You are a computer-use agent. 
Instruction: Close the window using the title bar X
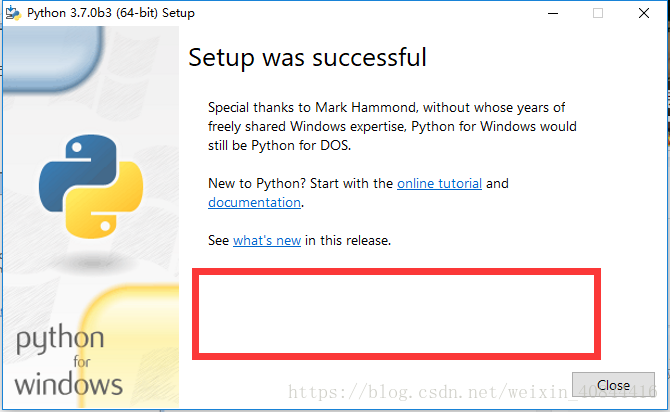click(645, 13)
